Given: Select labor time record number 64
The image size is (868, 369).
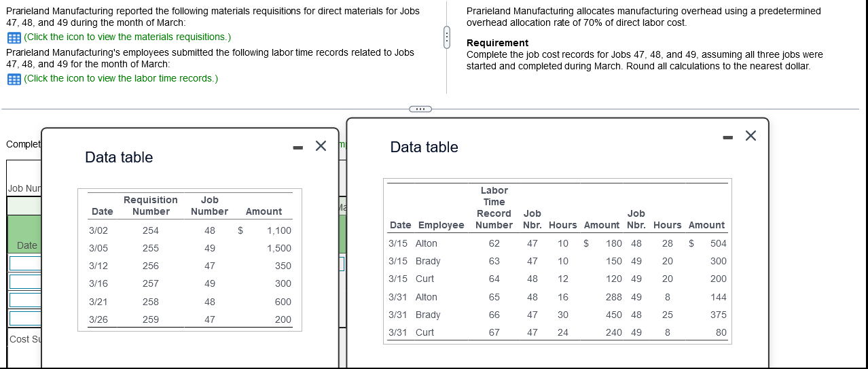Looking at the screenshot, I should tap(494, 279).
